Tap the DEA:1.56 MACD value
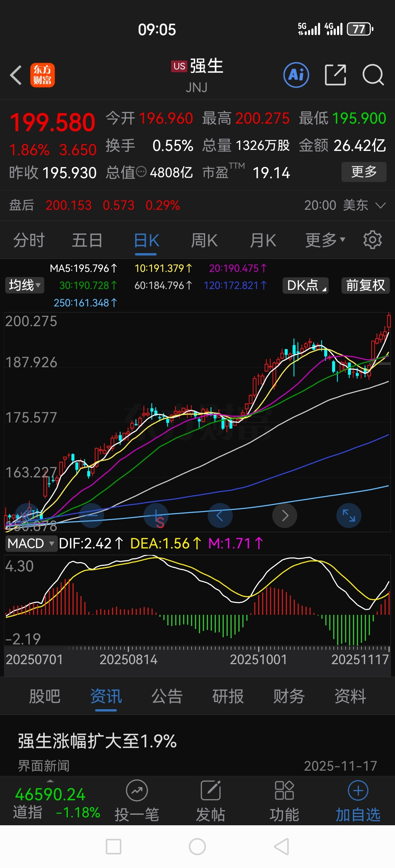Screen dimensions: 395x868 (x=166, y=543)
